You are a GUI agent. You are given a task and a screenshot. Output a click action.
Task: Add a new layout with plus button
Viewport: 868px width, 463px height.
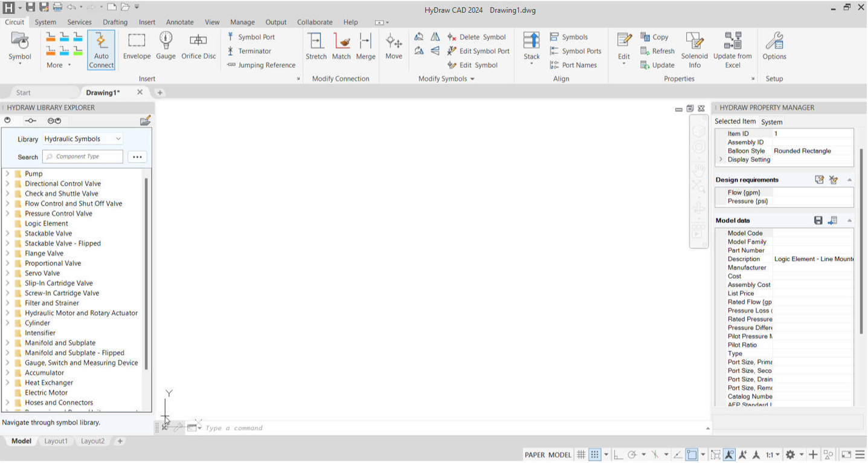coord(120,442)
